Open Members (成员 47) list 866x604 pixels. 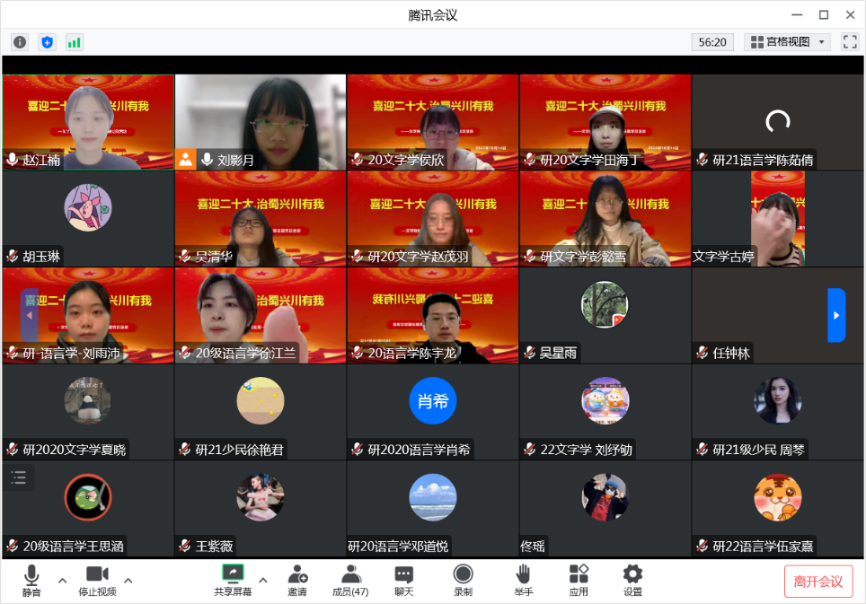coord(350,579)
